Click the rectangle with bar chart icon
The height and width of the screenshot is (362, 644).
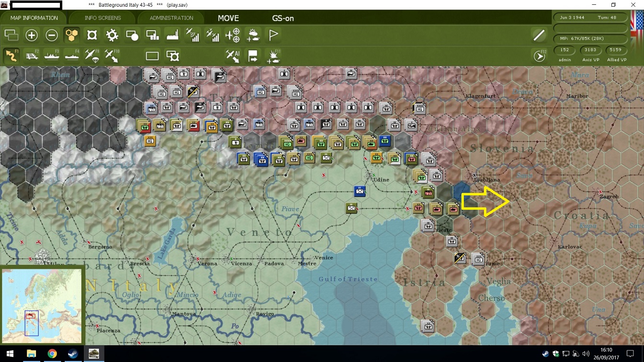(x=152, y=35)
